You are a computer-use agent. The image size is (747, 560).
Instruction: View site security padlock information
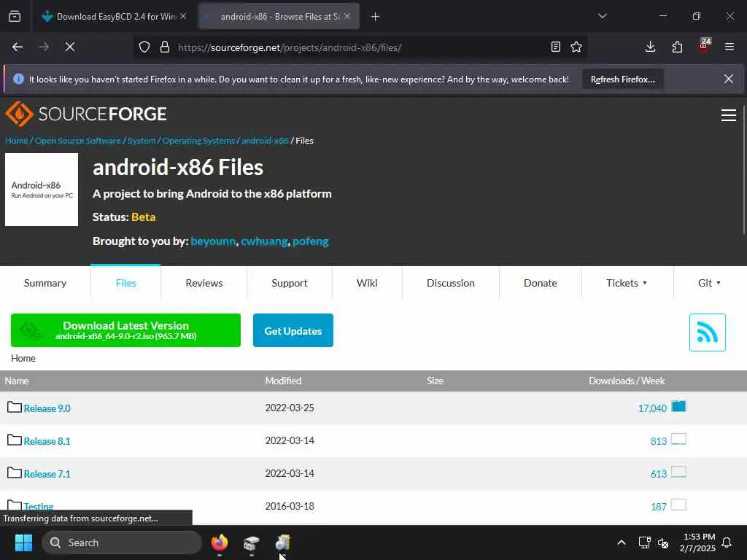point(165,47)
